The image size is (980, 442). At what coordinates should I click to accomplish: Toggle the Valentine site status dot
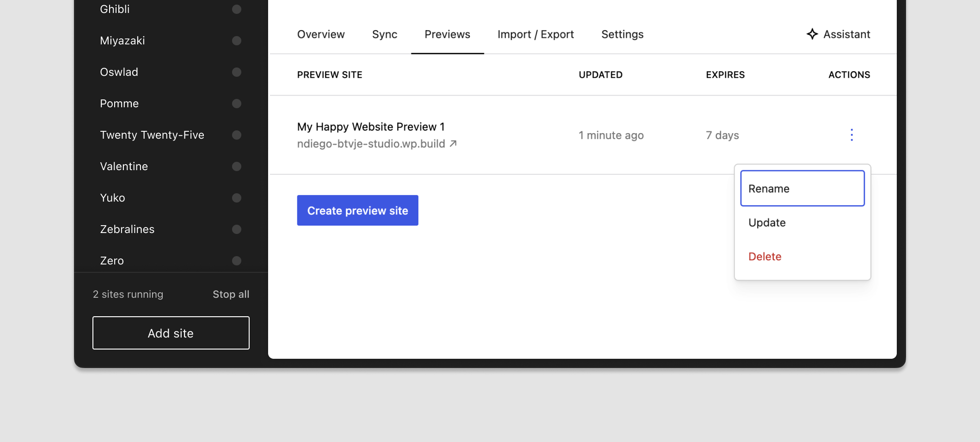[237, 166]
